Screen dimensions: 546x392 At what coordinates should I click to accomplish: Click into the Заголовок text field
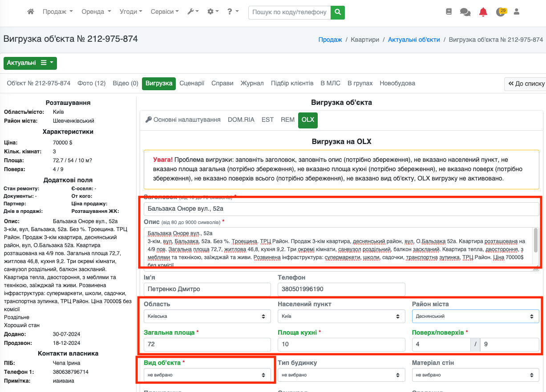341,208
